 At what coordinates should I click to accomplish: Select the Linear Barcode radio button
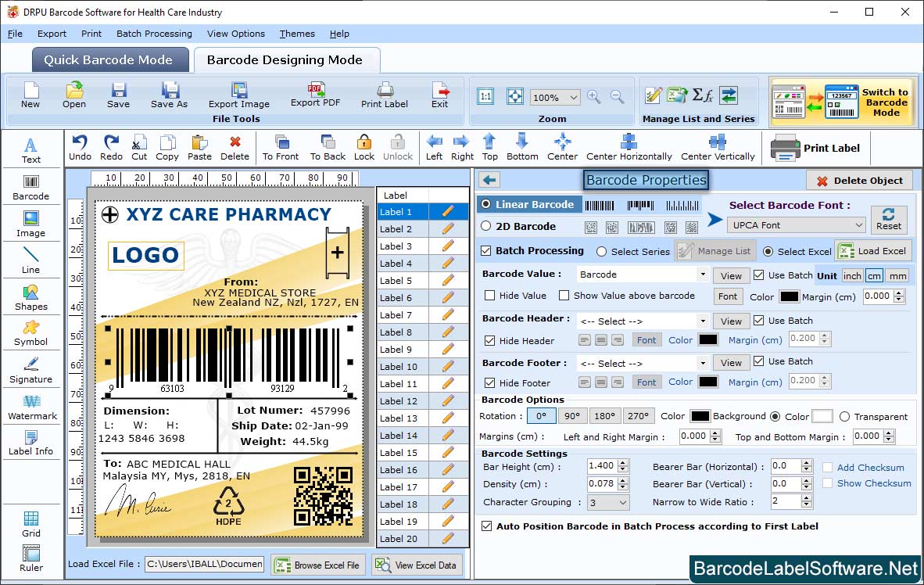[485, 204]
